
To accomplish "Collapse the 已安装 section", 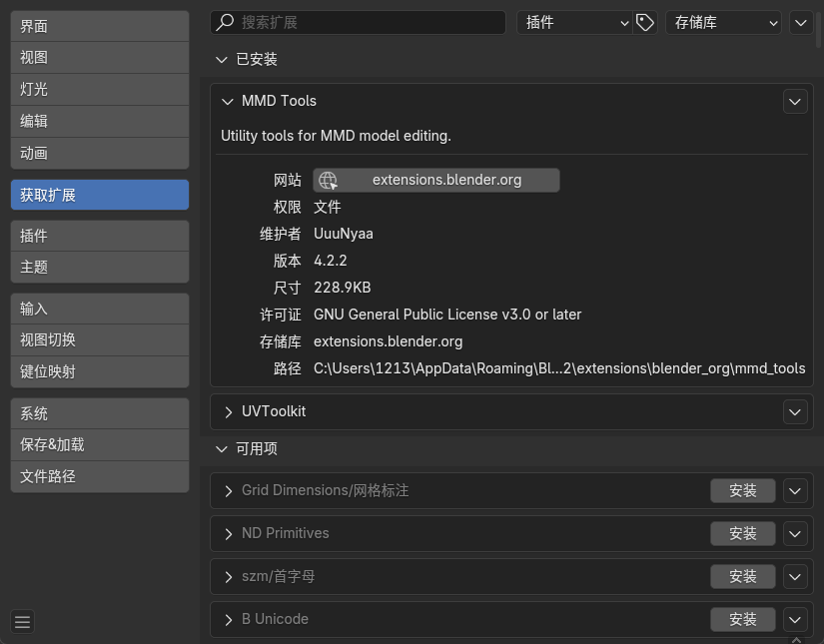I will click(x=222, y=59).
